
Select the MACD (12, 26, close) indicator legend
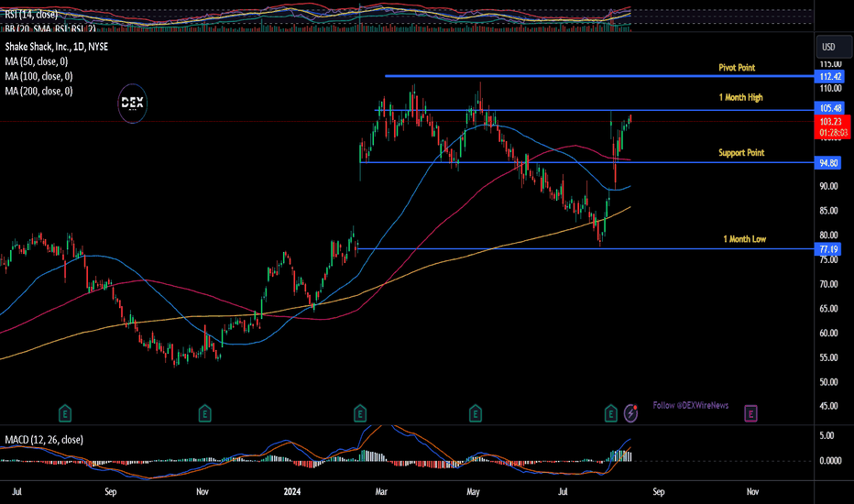44,440
